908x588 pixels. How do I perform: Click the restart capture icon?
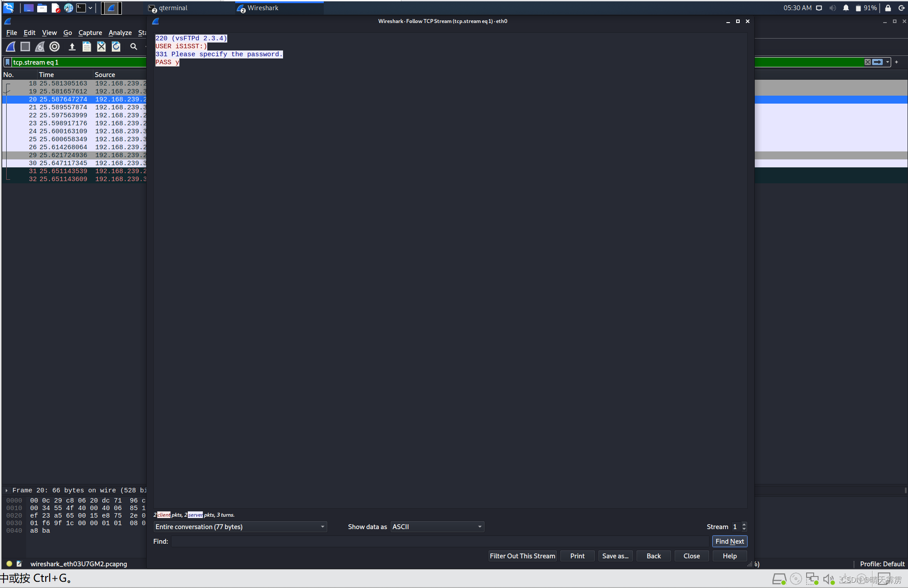point(40,46)
